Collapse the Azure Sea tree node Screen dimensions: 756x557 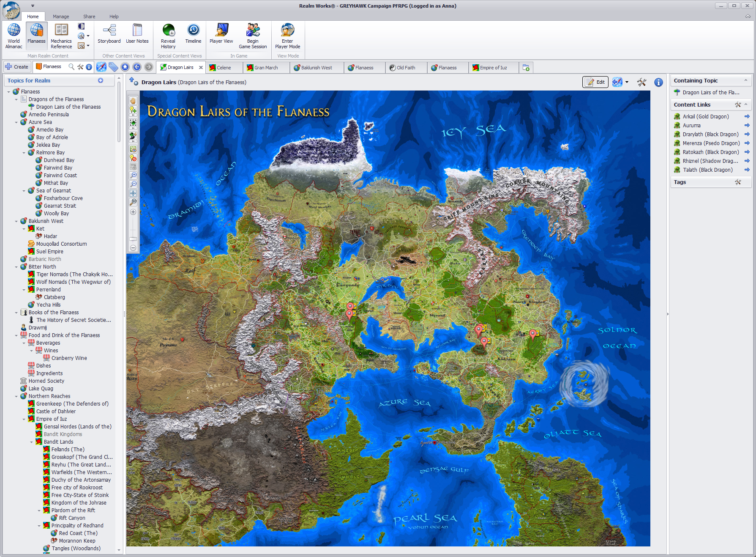coord(16,122)
